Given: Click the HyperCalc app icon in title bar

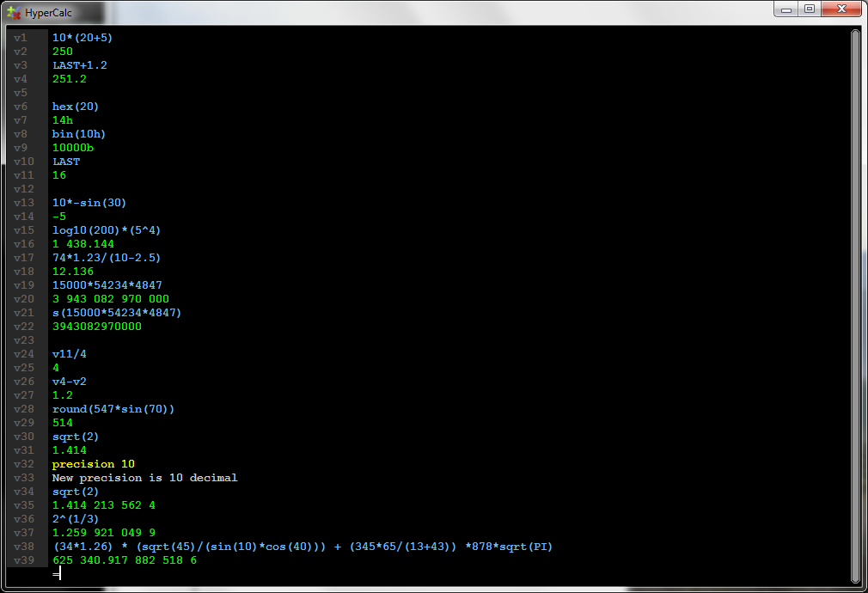Looking at the screenshot, I should coord(13,12).
